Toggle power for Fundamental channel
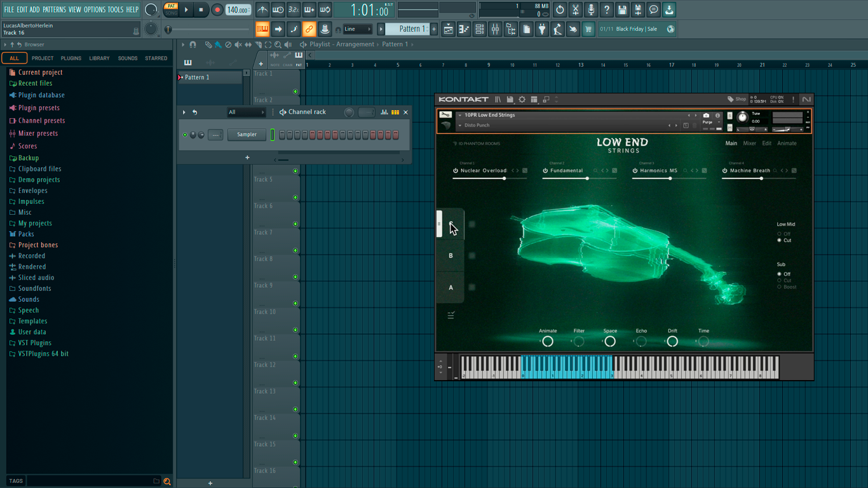868x488 pixels. click(545, 171)
